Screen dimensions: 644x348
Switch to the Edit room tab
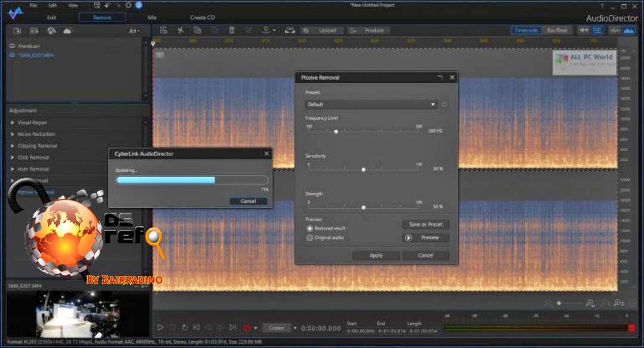(x=51, y=18)
